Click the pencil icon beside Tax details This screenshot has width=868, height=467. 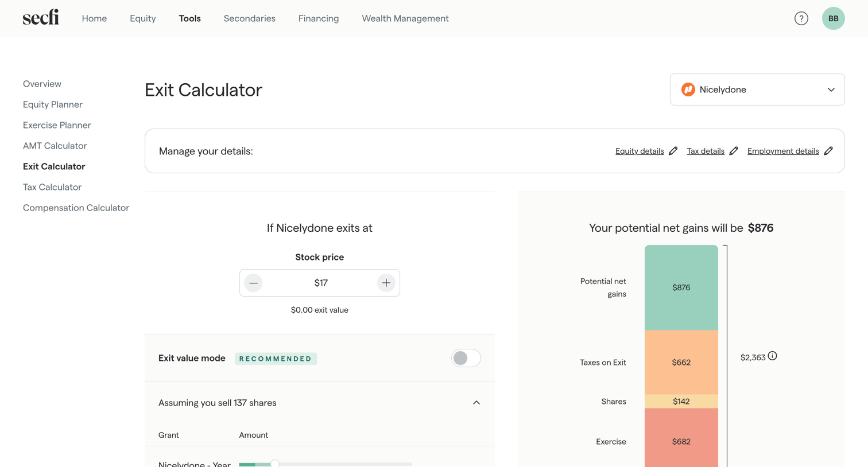[734, 151]
